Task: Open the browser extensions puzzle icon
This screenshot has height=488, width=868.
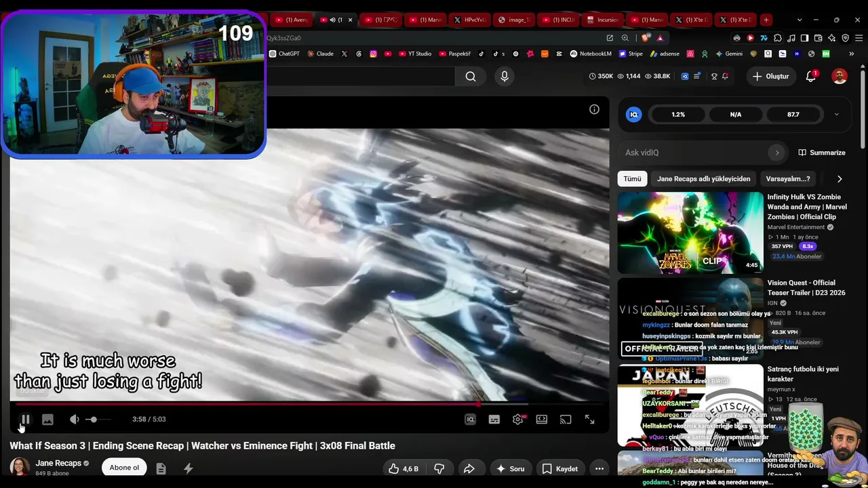Action: 778,38
